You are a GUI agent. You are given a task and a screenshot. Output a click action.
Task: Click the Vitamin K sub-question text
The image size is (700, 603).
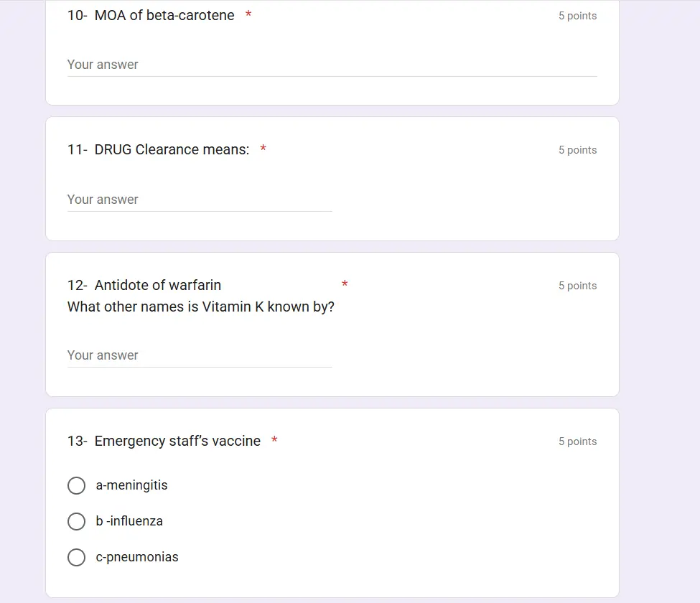[200, 307]
